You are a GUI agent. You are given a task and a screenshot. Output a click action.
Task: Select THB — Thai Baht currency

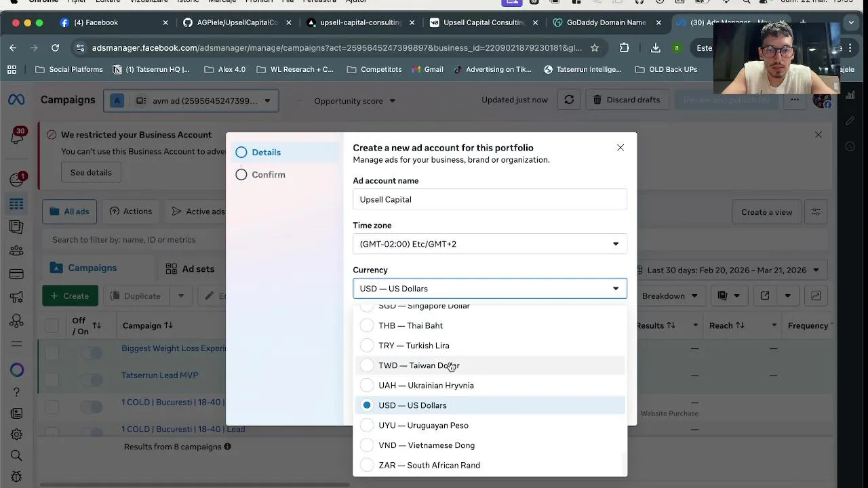490,326
